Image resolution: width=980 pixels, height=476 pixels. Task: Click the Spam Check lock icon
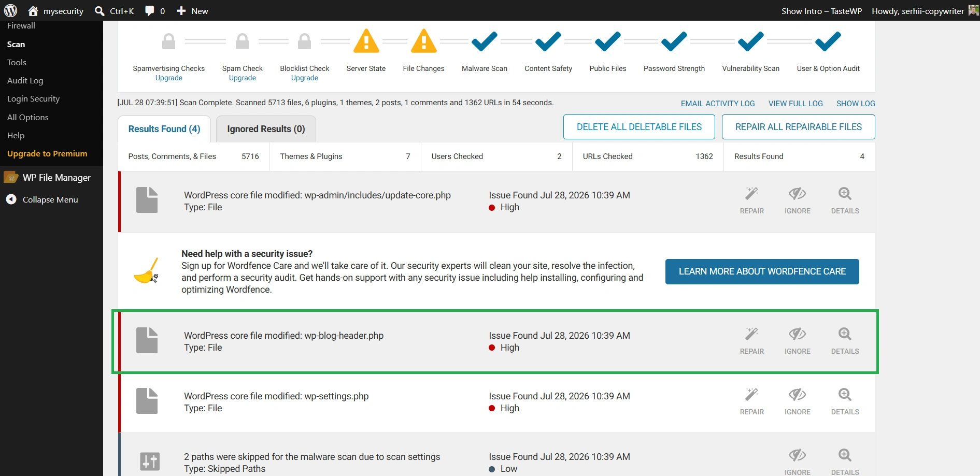tap(243, 41)
